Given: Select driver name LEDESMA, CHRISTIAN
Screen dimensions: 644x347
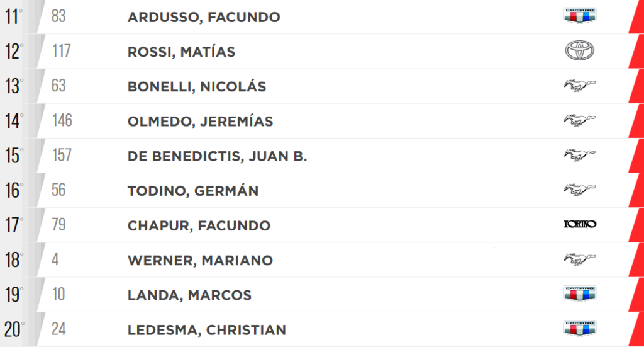Looking at the screenshot, I should (206, 330).
